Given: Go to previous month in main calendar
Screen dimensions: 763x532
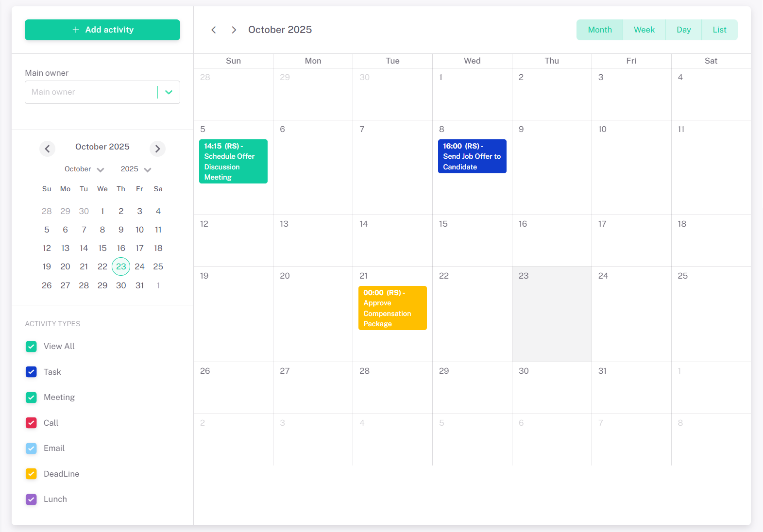Looking at the screenshot, I should (x=214, y=30).
